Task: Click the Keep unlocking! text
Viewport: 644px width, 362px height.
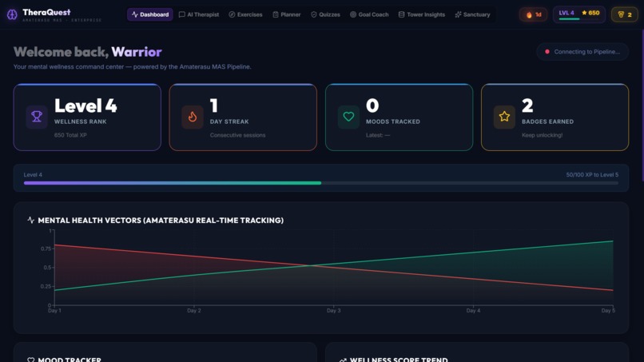Action: (543, 135)
